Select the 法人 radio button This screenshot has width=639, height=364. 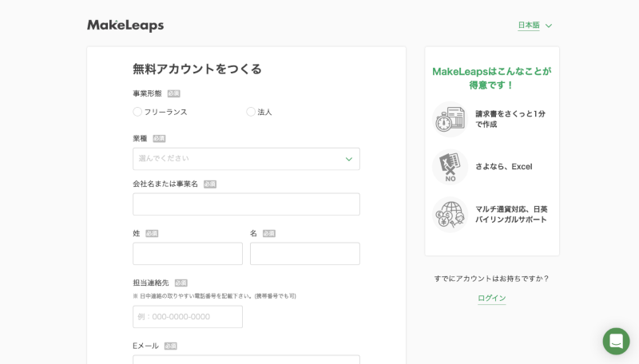(251, 112)
